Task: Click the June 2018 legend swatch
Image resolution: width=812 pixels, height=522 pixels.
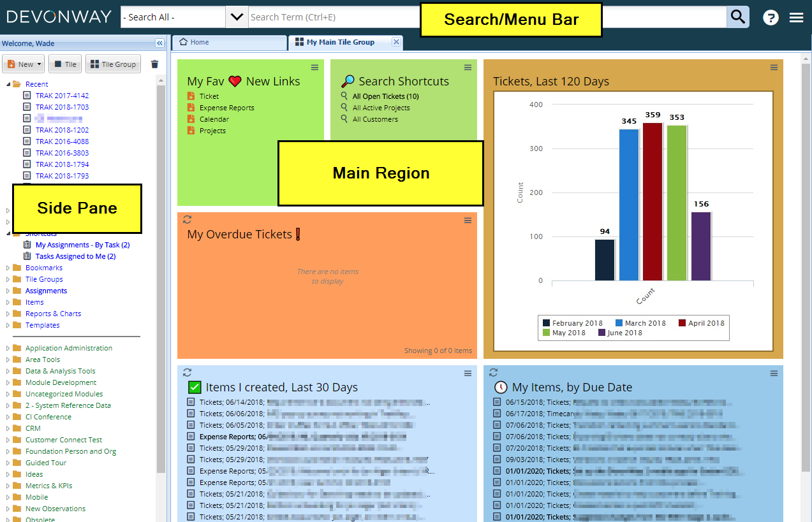Action: point(602,333)
